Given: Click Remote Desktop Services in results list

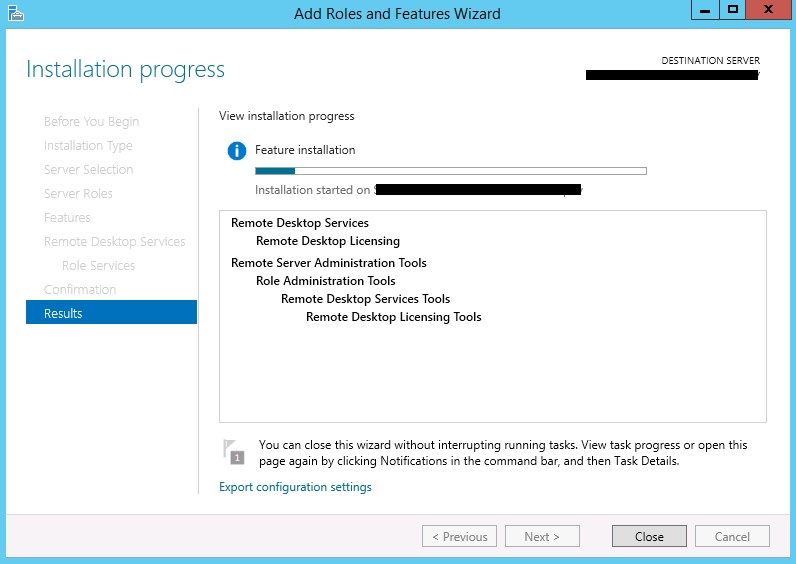Looking at the screenshot, I should tap(300, 223).
